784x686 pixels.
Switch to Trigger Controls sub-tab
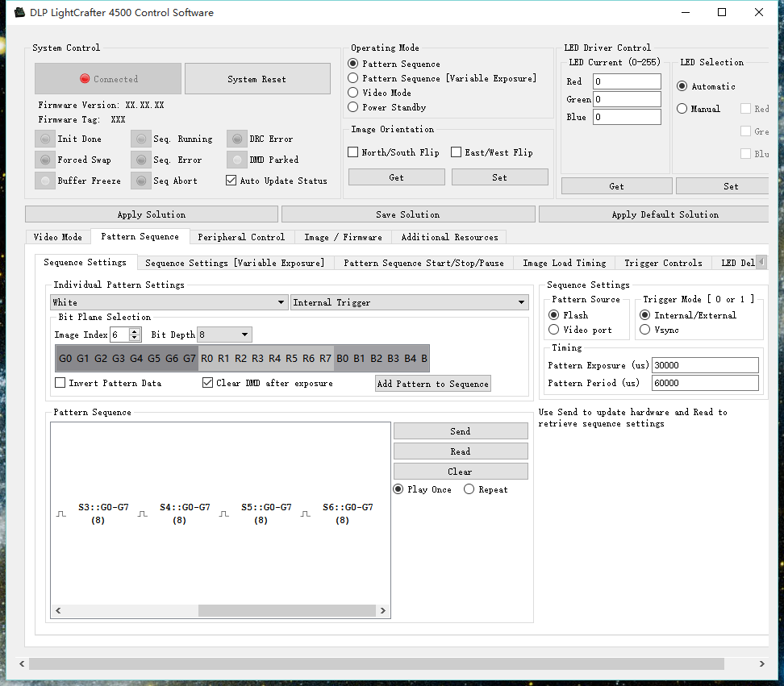(663, 263)
